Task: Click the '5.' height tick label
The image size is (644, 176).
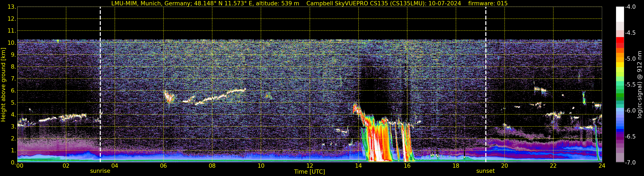Action: pos(13,103)
